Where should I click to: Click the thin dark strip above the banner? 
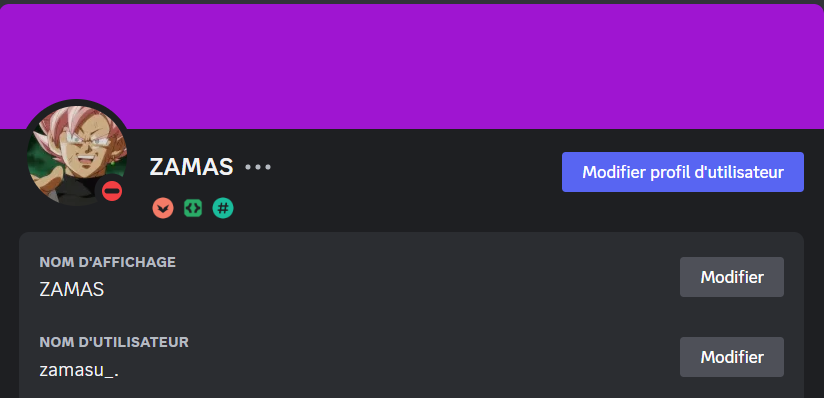point(412,2)
